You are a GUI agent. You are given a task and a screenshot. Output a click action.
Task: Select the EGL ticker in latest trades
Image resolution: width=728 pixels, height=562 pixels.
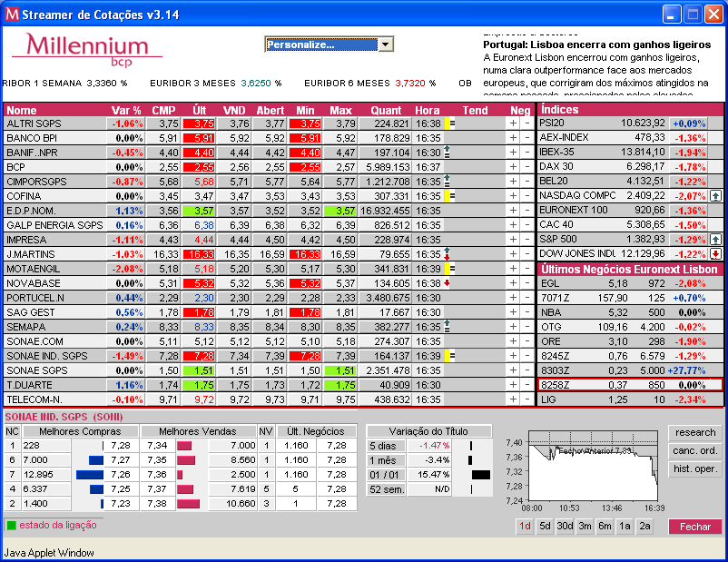coord(550,283)
